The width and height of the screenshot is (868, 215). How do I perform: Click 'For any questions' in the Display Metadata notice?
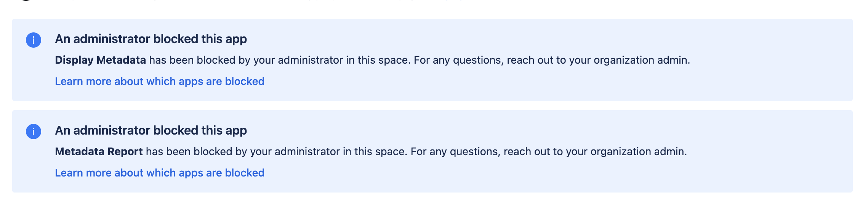point(456,60)
